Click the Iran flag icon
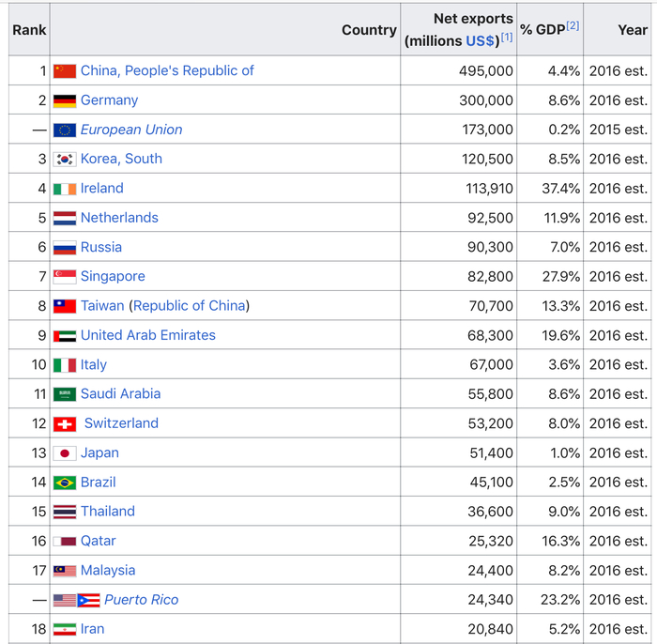 click(x=65, y=629)
